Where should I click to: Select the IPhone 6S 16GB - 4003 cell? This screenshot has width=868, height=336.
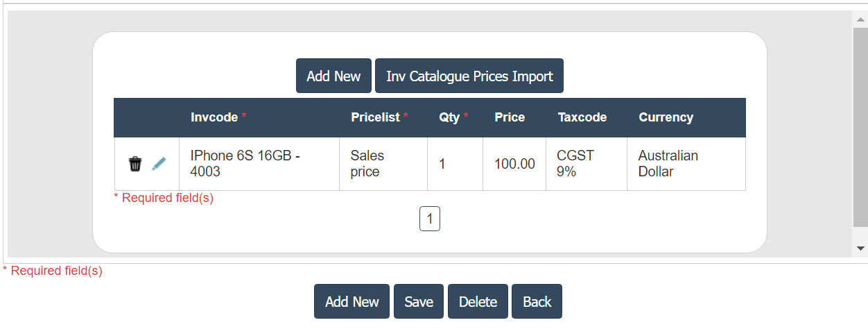click(x=245, y=164)
